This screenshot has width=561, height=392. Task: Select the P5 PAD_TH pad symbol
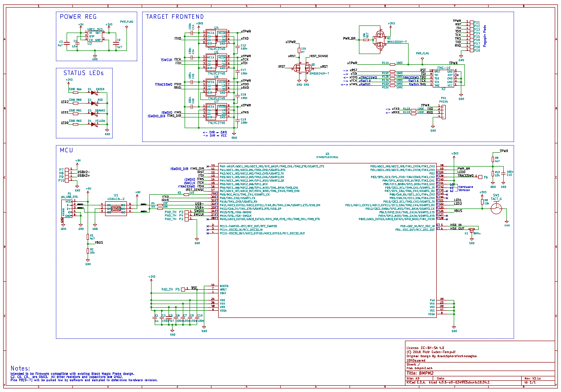point(182,289)
